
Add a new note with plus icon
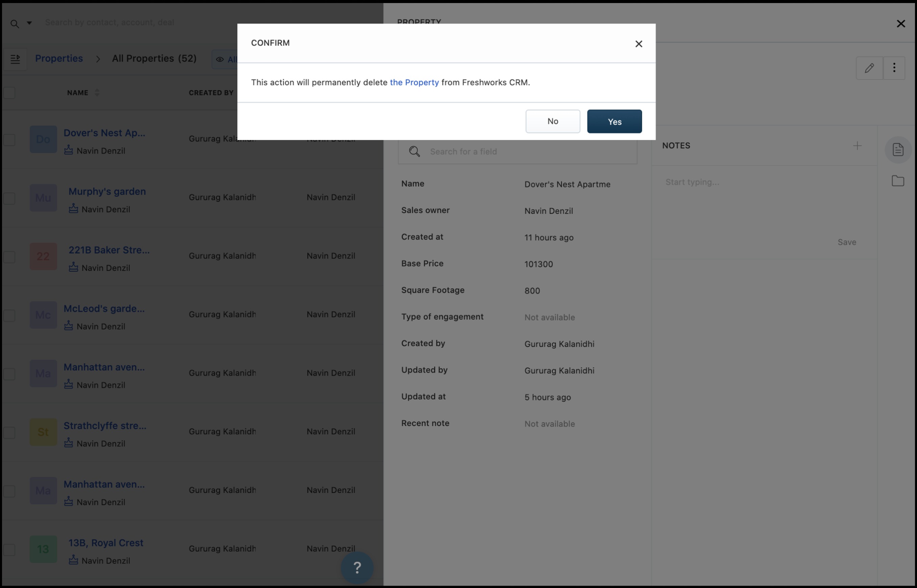click(x=857, y=145)
